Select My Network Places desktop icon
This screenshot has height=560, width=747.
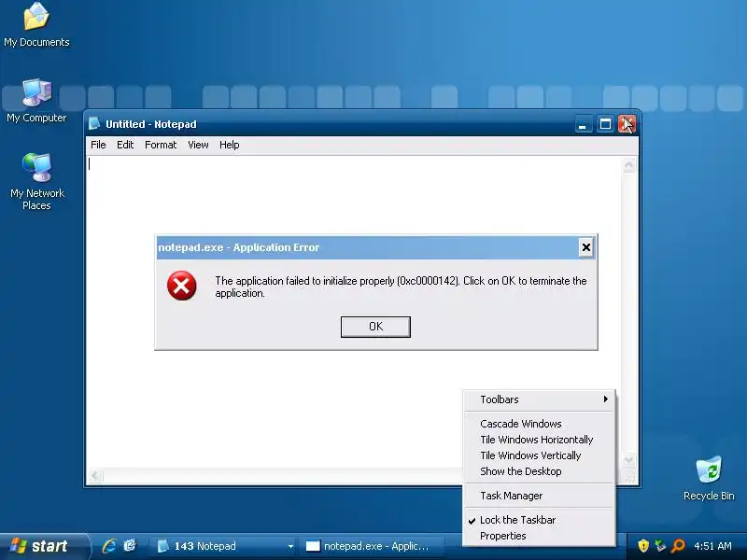coord(36,182)
